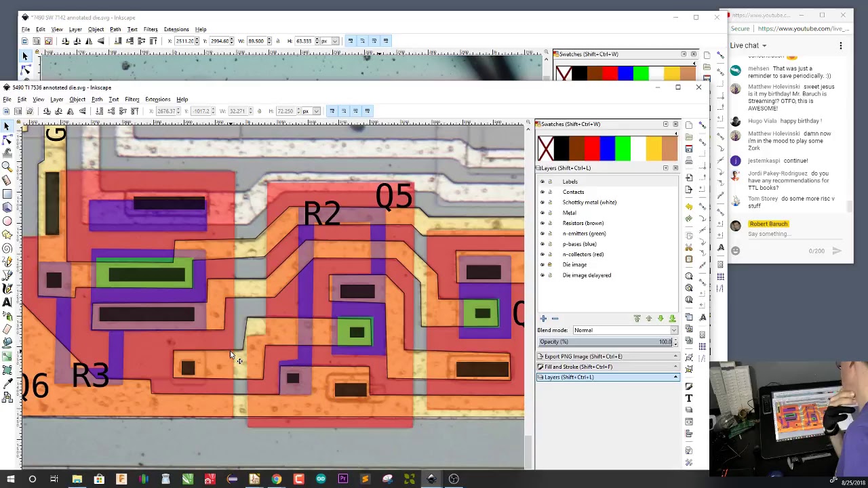868x488 pixels.
Task: Select the Spiral tool
Action: point(7,248)
